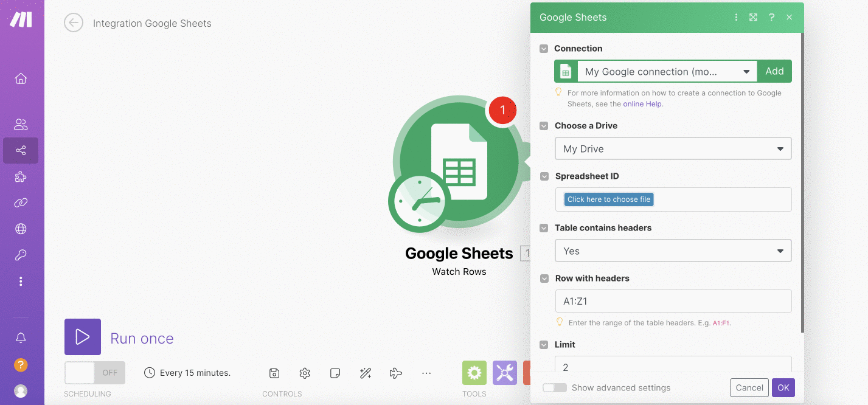Open the Table contains headers Yes dropdown
The width and height of the screenshot is (868, 405).
[673, 251]
